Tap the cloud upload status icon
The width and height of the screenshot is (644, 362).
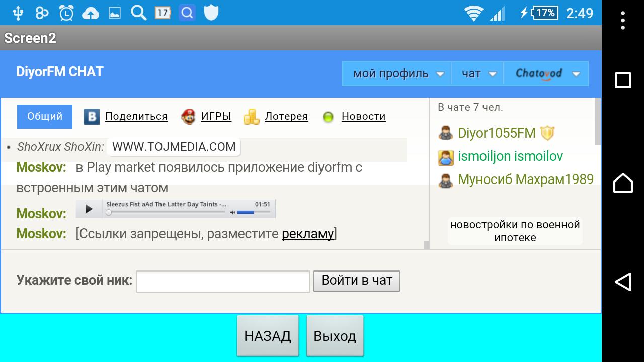click(x=91, y=13)
